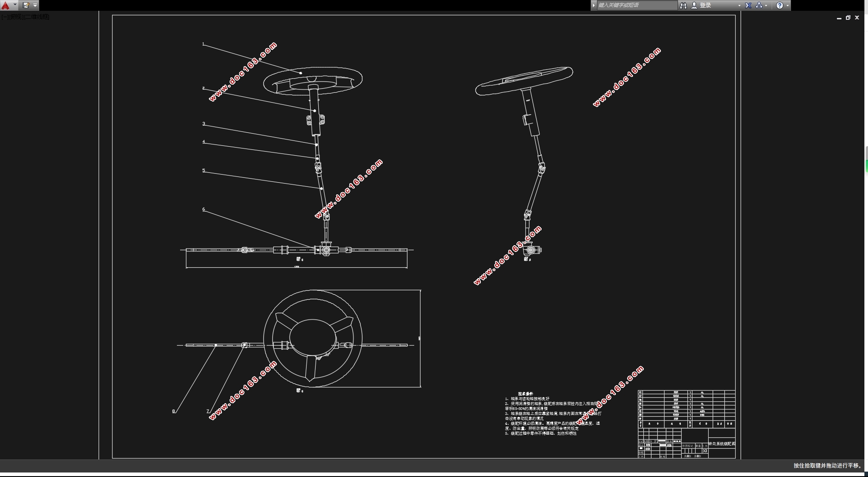Focus the keyword search input field
Viewport: 868px width, 477px height.
coord(637,5)
